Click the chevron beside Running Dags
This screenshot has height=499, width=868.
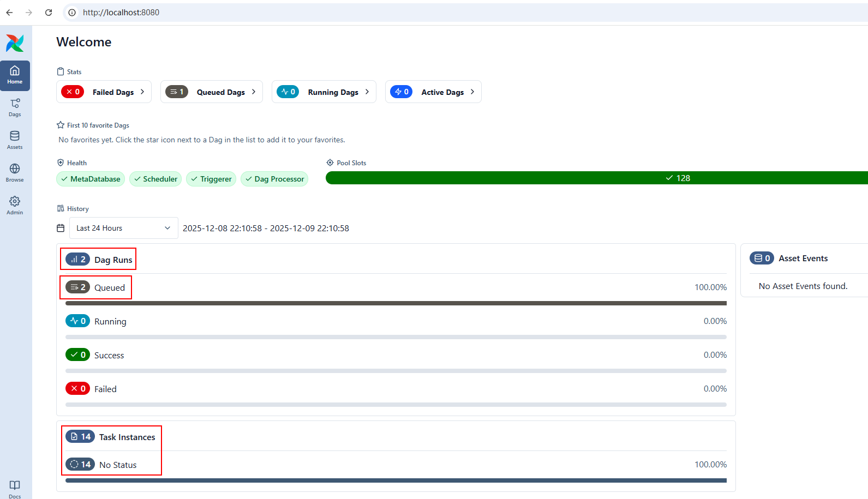367,92
